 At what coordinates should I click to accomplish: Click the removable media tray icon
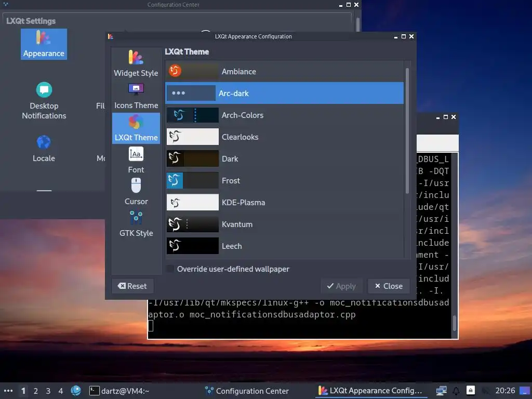471,391
